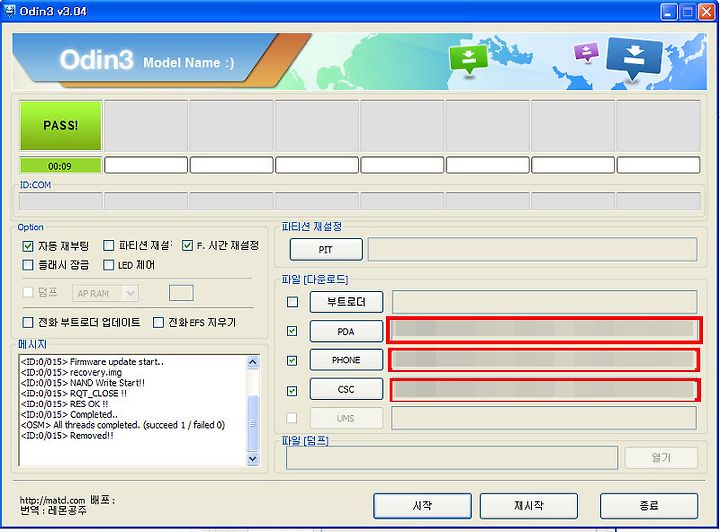
Task: Click the green download bubble banner icon
Action: pyautogui.click(x=468, y=59)
